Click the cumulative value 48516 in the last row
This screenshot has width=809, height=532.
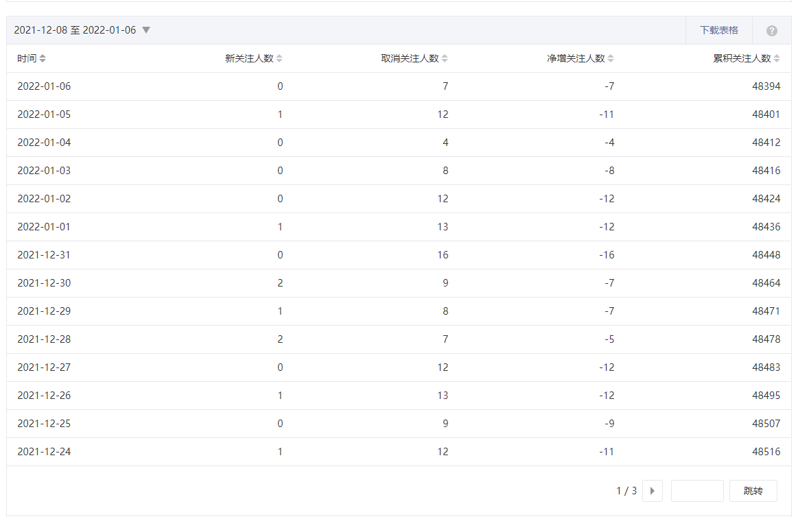766,452
